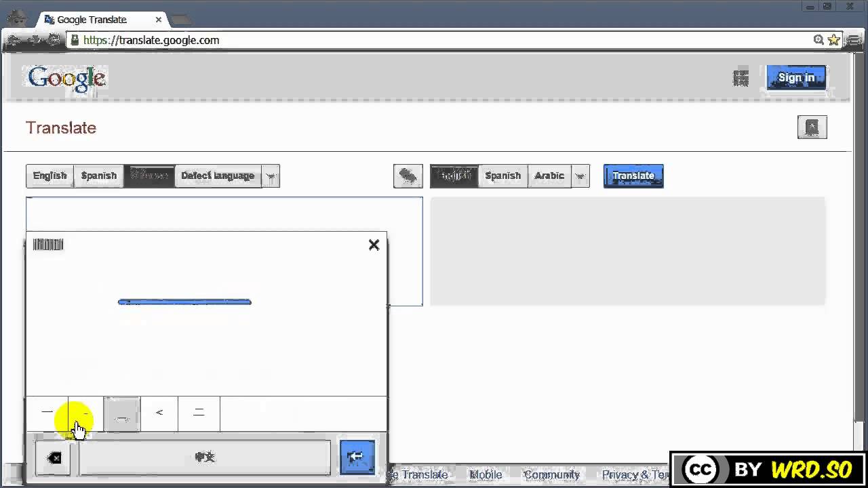Select Arabic as target language
The image size is (868, 488).
coord(549,176)
